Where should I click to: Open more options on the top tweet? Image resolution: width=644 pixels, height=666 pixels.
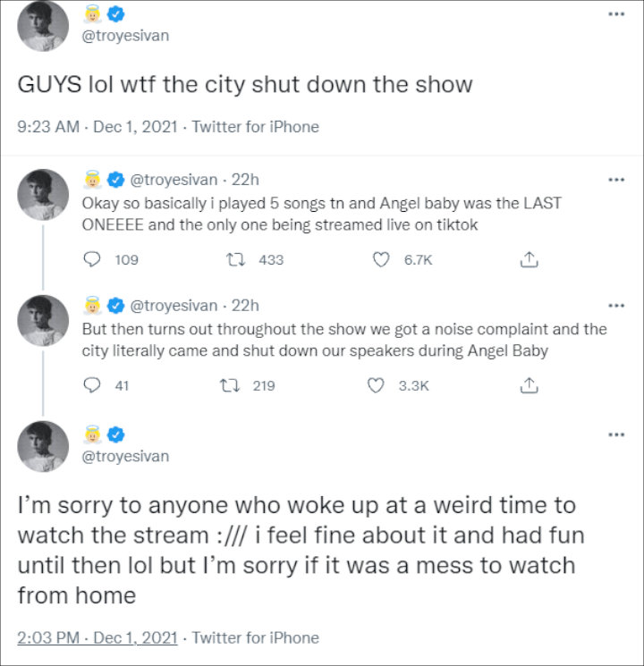click(614, 15)
